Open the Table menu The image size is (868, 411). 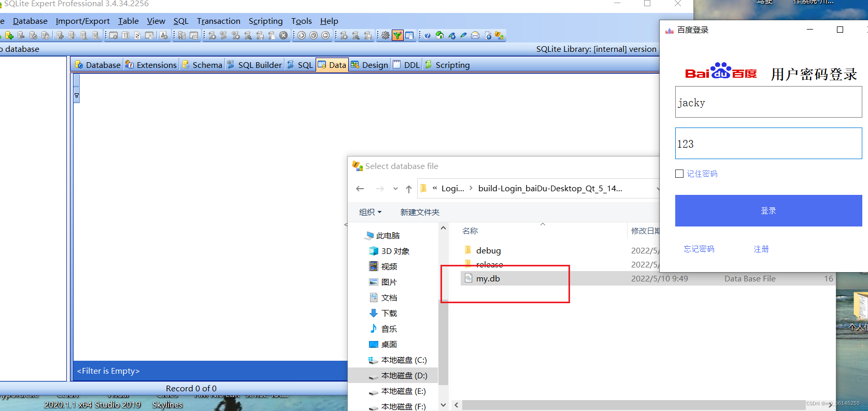coord(129,21)
